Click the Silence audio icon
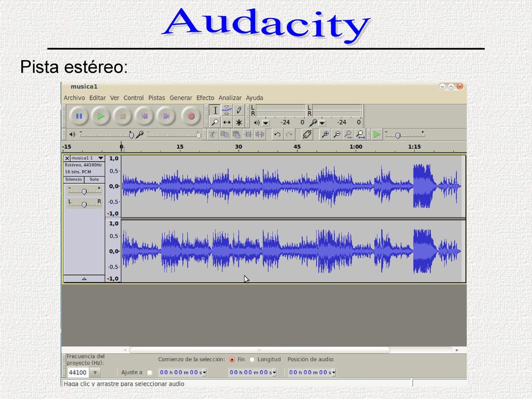 click(x=260, y=135)
